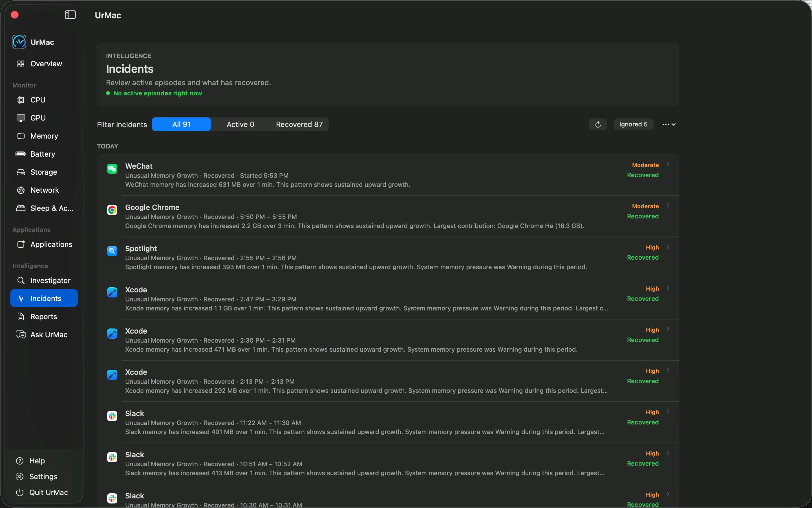Screen dimensions: 812x508
Task: Click the Spotlight incident title
Action: (x=141, y=249)
